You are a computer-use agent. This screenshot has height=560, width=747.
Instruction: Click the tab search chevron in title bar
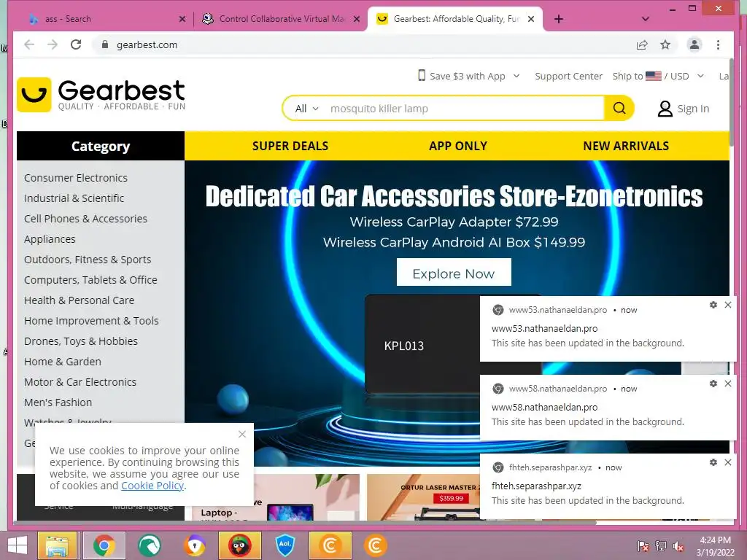(x=646, y=19)
